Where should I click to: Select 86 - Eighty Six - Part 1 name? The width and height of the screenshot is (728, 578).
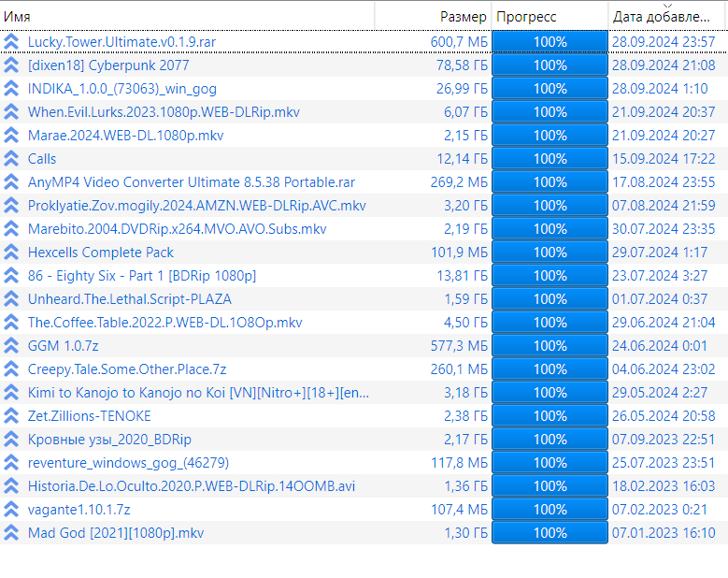point(142,276)
